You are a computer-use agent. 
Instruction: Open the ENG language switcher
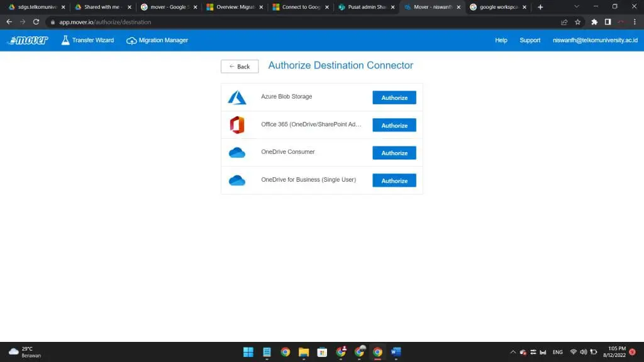[557, 352]
